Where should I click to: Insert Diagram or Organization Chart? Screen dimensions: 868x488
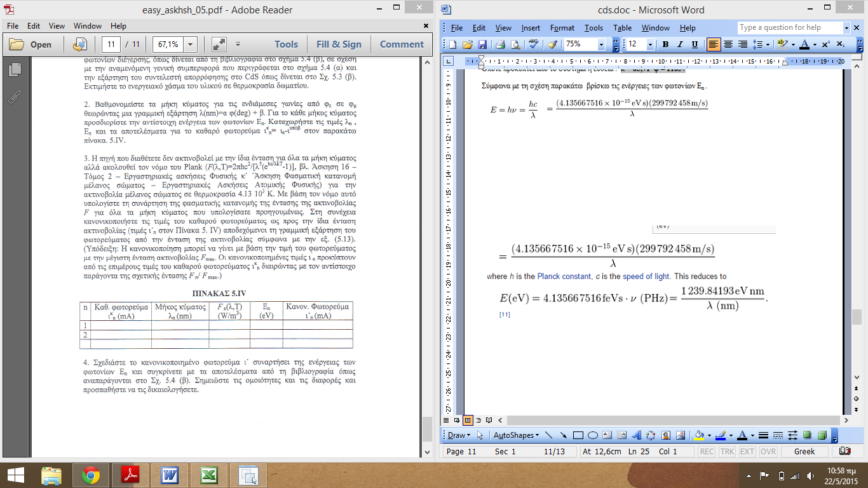click(x=651, y=435)
